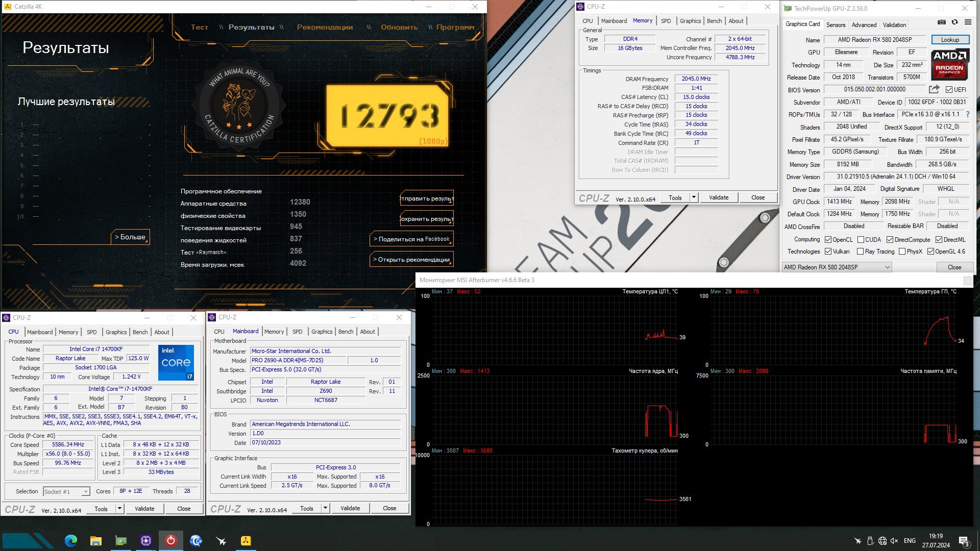The width and height of the screenshot is (980, 551).
Task: Click the GPU-Z taskbar icon
Action: (x=121, y=540)
